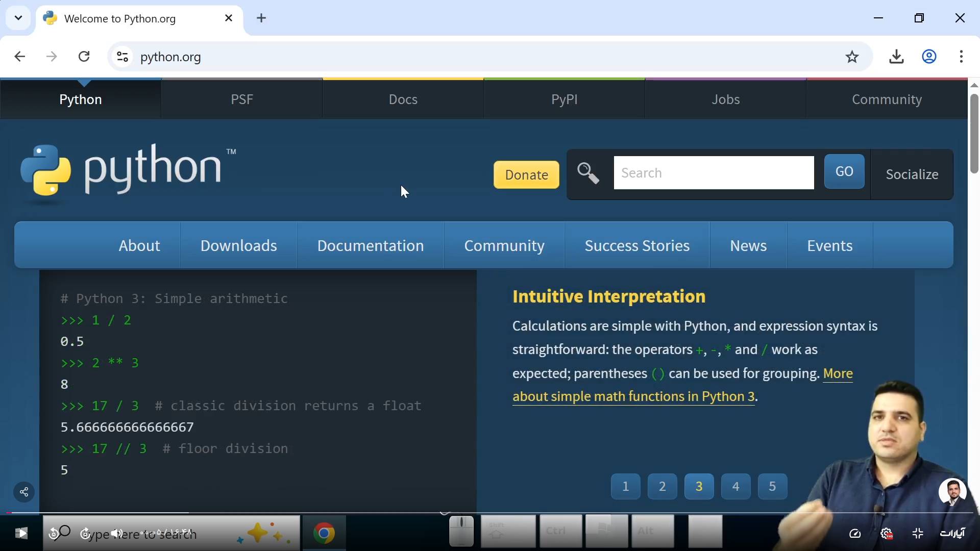Open the News menu in the blue navbar
The height and width of the screenshot is (551, 980).
click(x=748, y=246)
